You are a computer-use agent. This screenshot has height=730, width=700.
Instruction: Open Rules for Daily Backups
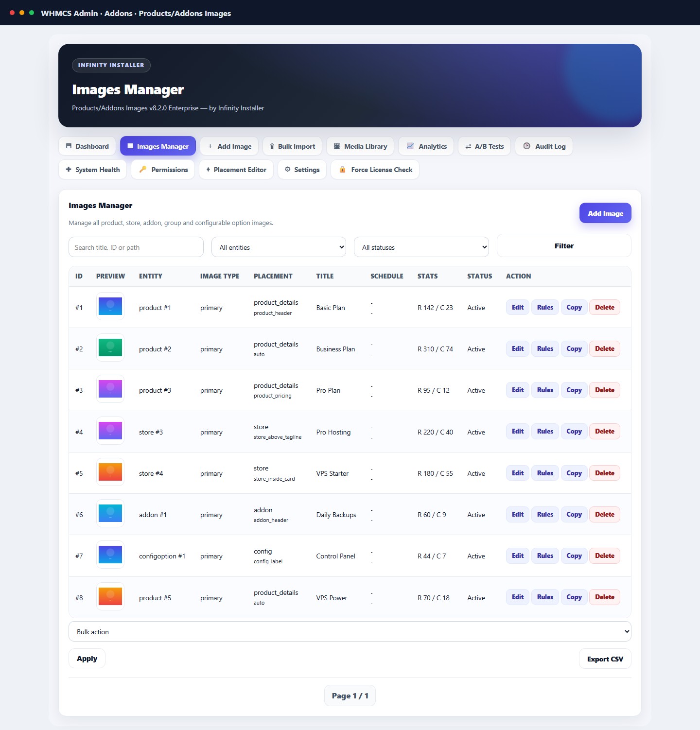545,514
